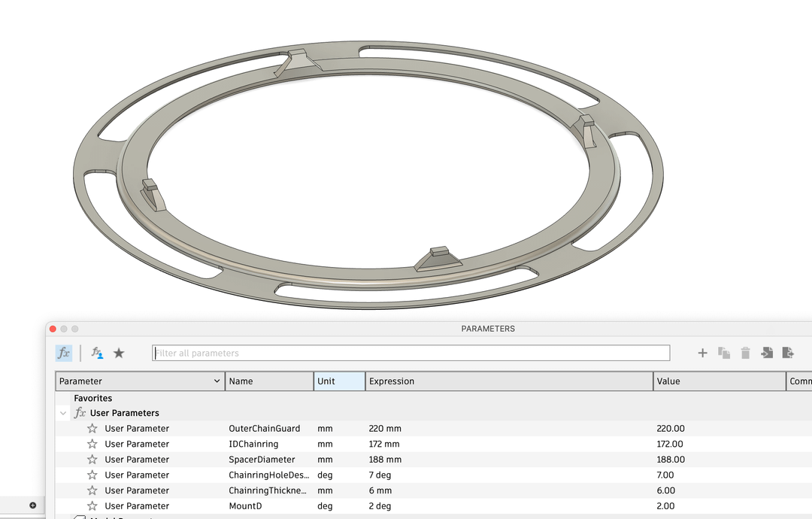Screen dimensions: 812x519
Task: Delete parameter using the trash icon
Action: click(745, 353)
